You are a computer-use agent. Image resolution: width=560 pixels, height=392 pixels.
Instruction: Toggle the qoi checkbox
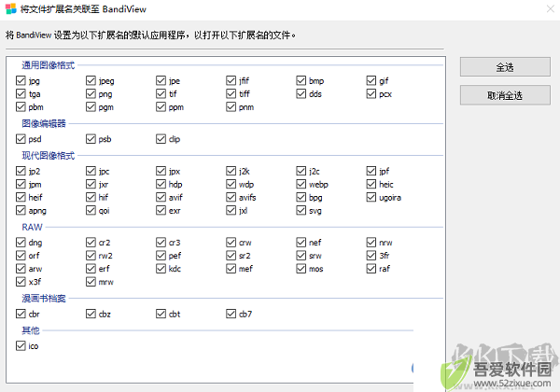tap(91, 210)
